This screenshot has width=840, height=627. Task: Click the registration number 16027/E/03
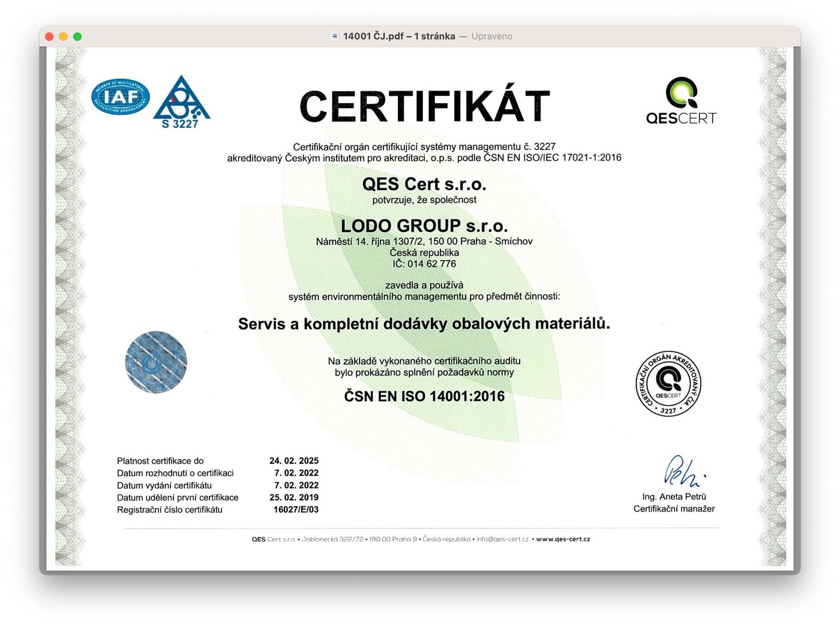(296, 509)
